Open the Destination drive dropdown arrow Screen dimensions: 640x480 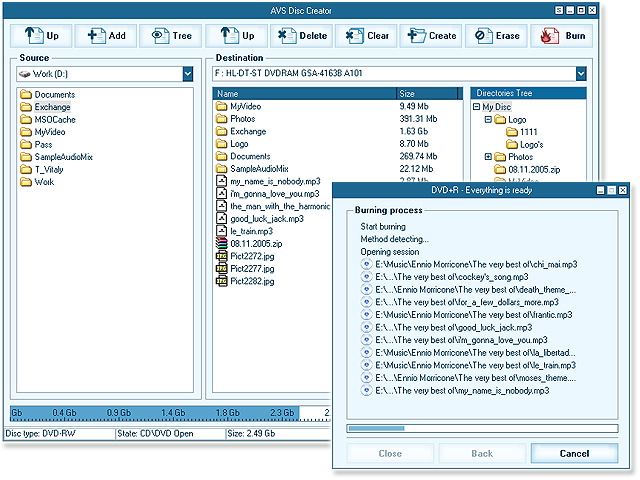(581, 74)
